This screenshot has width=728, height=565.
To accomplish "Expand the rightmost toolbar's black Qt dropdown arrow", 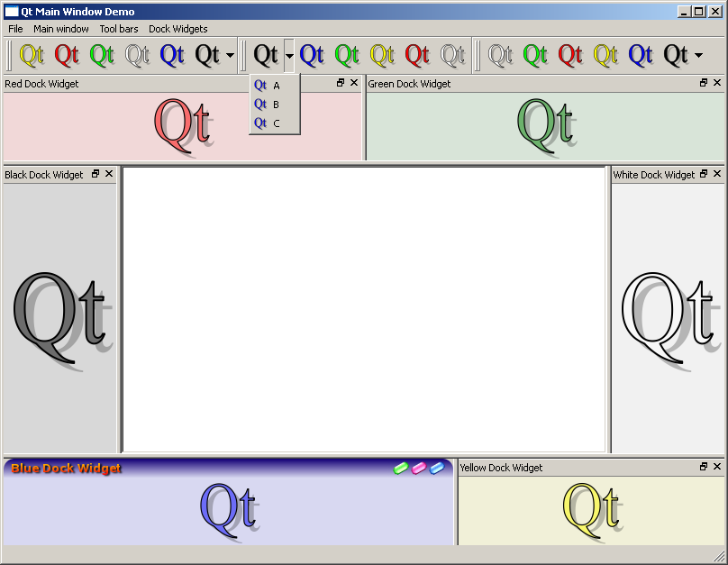I will (699, 56).
